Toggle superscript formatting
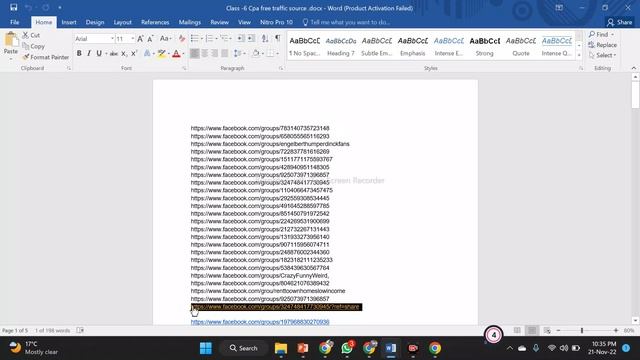The width and height of the screenshot is (640, 360). (133, 53)
